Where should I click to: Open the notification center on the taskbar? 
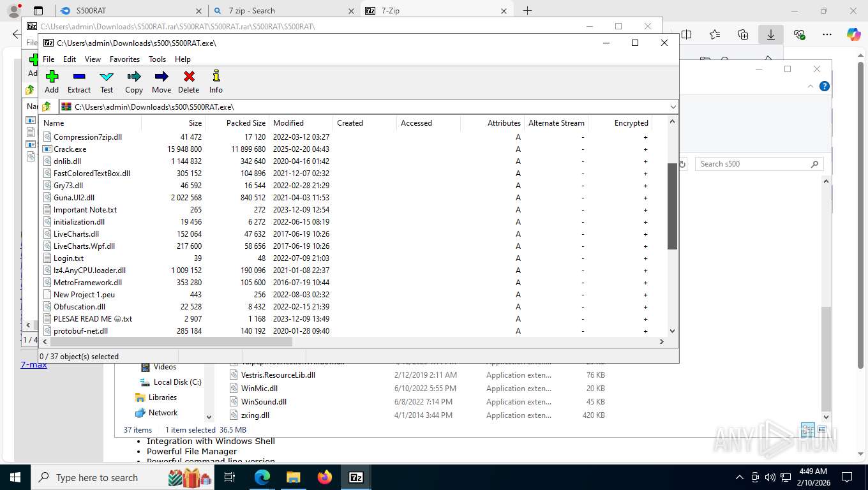coord(847,477)
